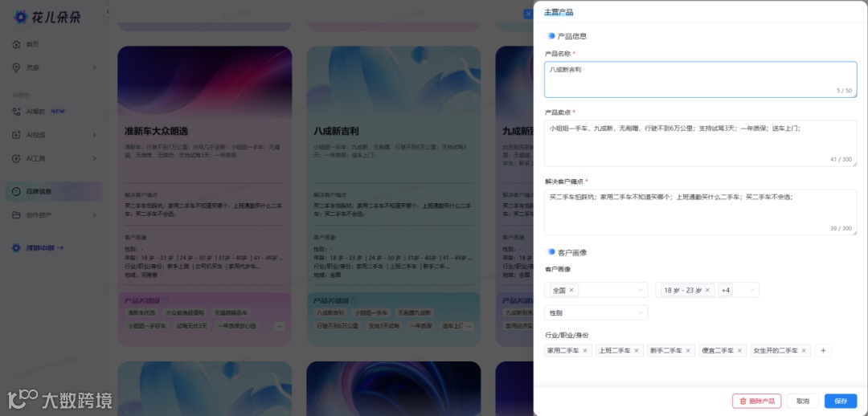Open 灵感 menu item
The image size is (868, 416).
click(x=54, y=67)
